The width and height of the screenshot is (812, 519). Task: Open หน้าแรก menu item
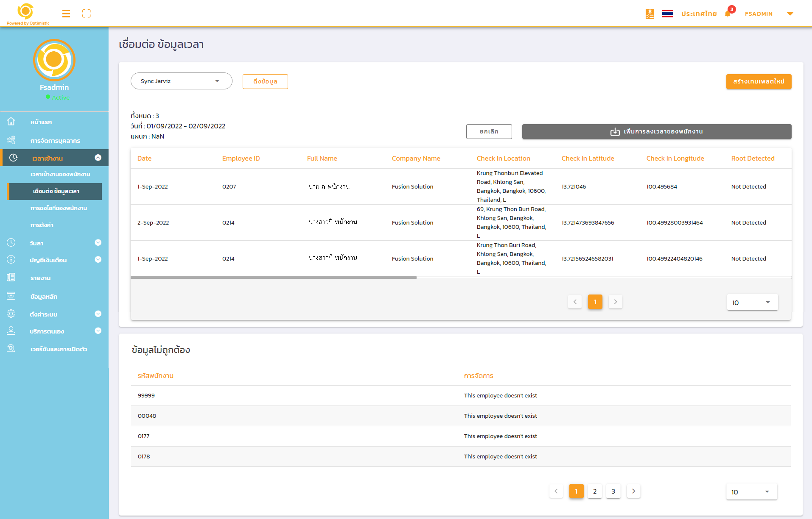pyautogui.click(x=41, y=122)
